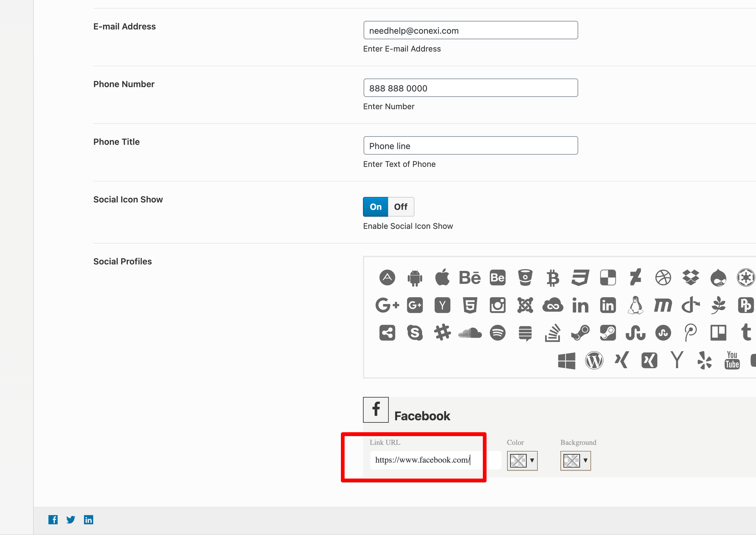Pick the Dropbox social icon
Viewport: 756px width, 535px height.
[690, 278]
